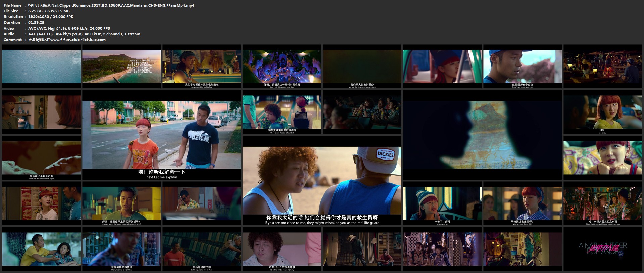The height and width of the screenshot is (273, 644).
Task: Open the thumbnail with FOR RENT posters
Action: 41,203
